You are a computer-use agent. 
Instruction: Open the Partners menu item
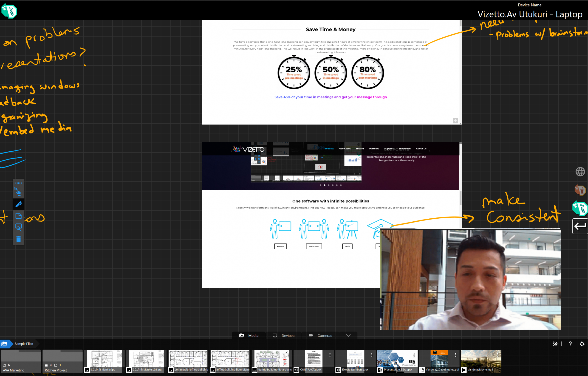[x=374, y=148]
